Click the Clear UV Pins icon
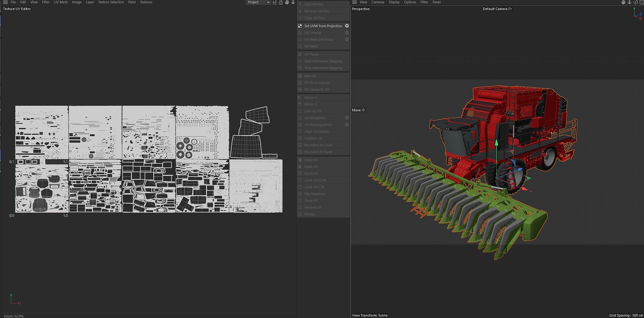 [x=300, y=18]
